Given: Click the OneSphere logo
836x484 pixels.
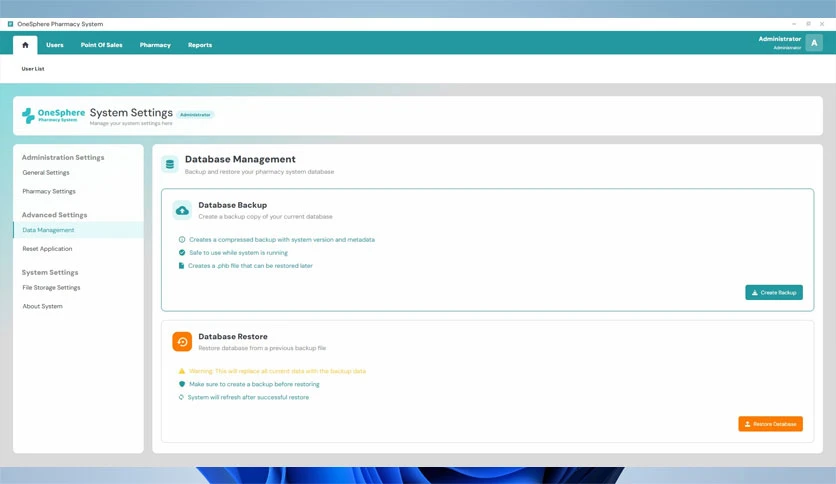Looking at the screenshot, I should pos(53,115).
